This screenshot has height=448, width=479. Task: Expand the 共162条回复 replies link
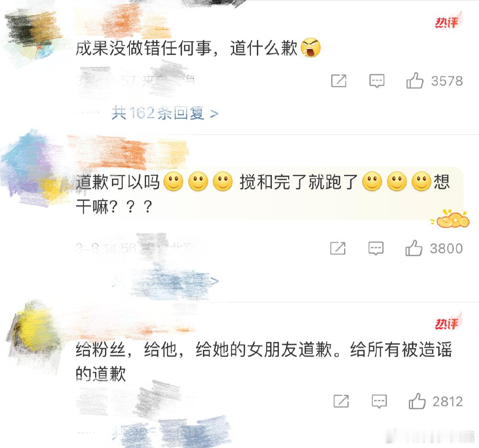click(x=165, y=113)
